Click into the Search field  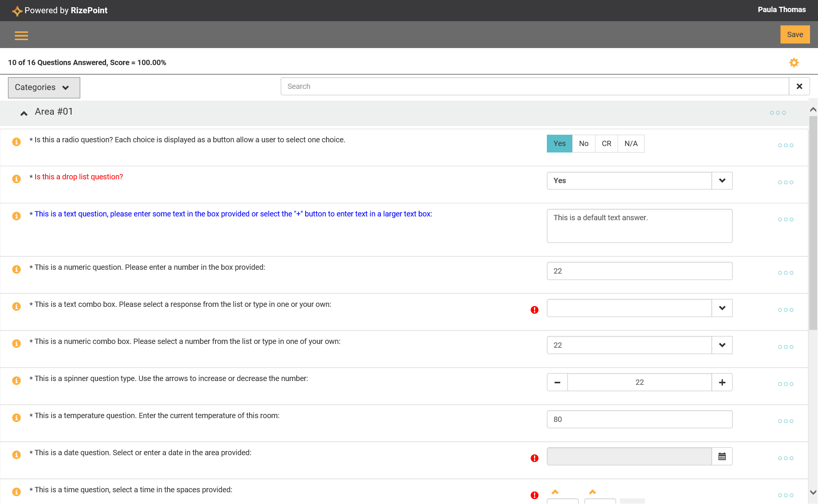tap(534, 86)
